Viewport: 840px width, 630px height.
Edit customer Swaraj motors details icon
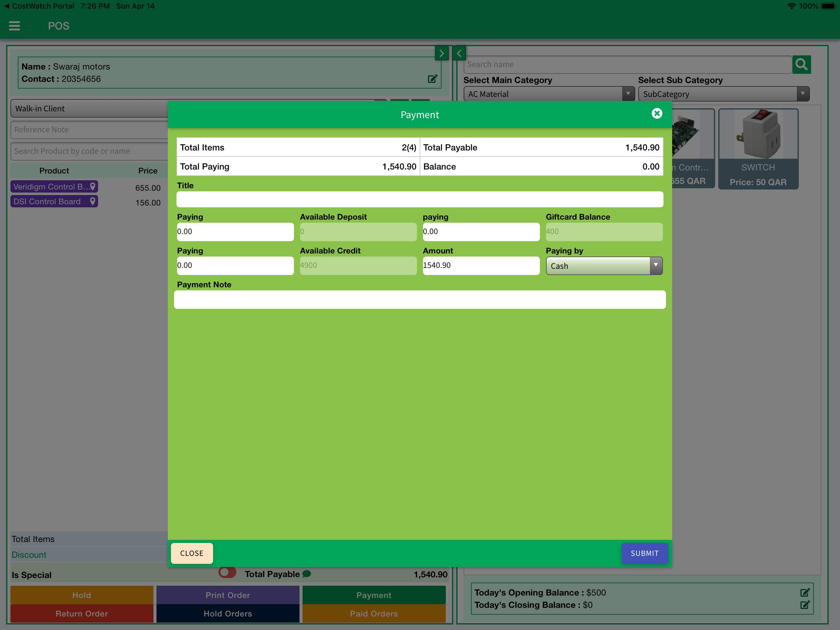point(433,79)
